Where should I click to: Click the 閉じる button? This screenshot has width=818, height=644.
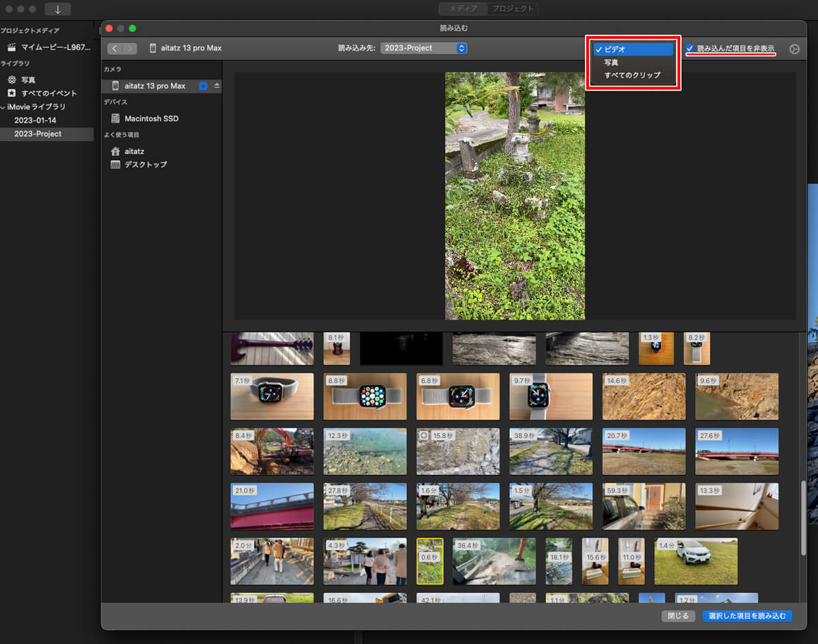tap(678, 616)
